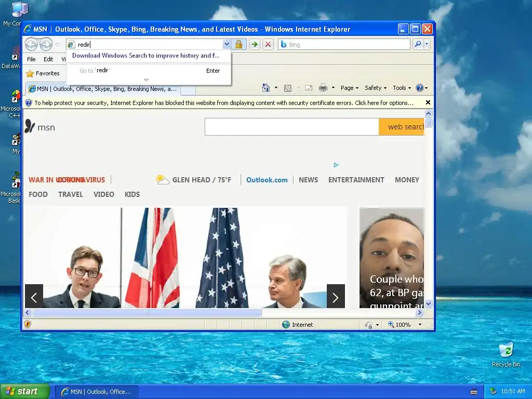Expand the Print dropdown arrow
Viewport: 532px width, 399px height.
coord(333,88)
